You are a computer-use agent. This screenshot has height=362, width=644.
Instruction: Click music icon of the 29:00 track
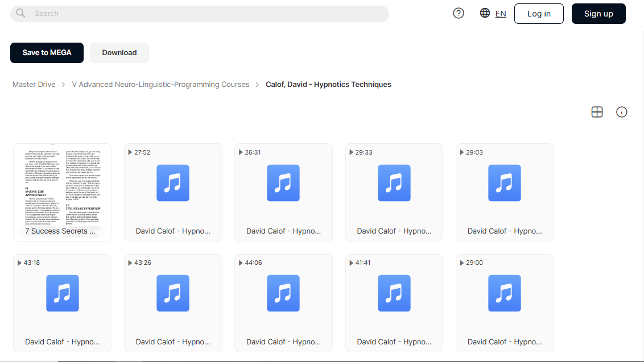tap(505, 293)
